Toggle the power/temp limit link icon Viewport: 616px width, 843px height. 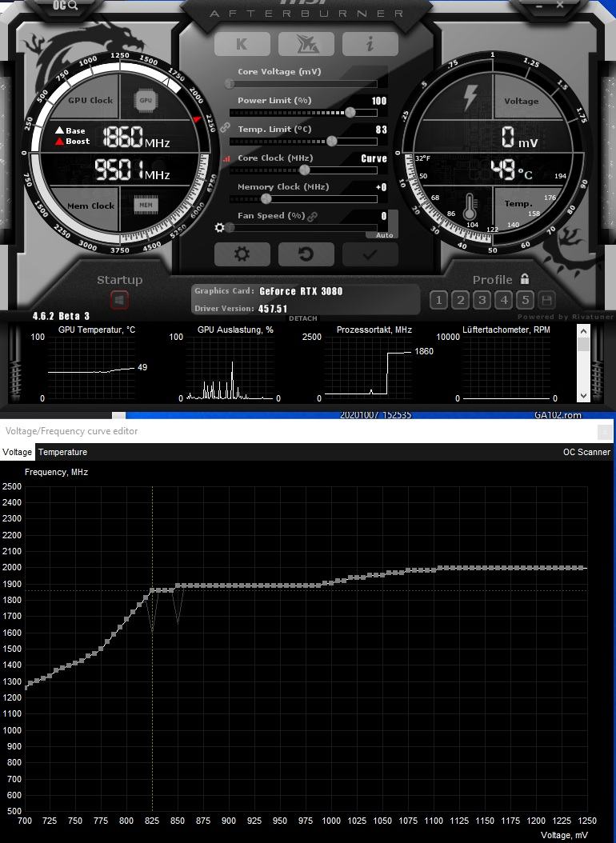[224, 127]
